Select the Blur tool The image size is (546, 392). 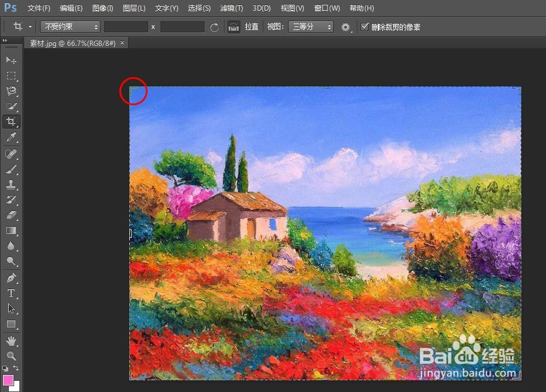pos(11,246)
